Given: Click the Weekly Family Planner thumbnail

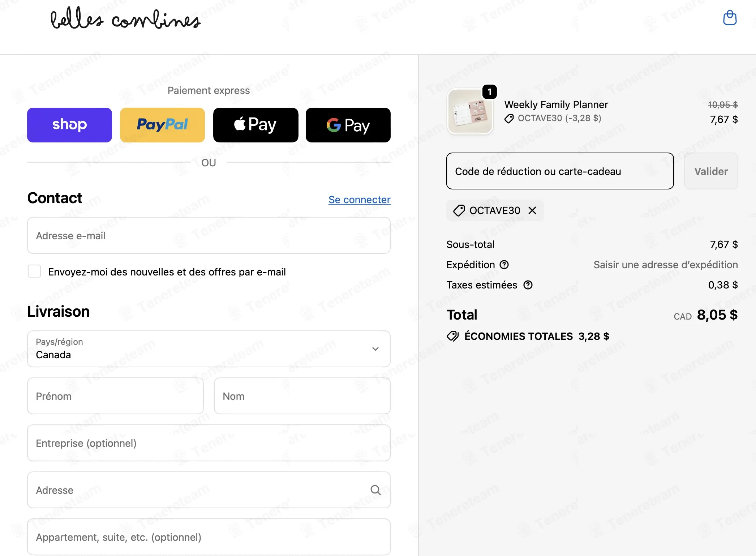Looking at the screenshot, I should [x=470, y=112].
